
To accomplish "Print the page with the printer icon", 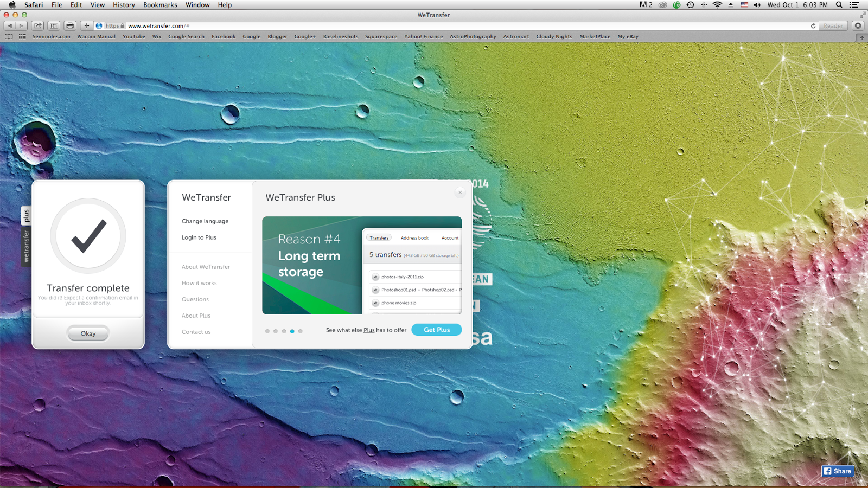I will pos(70,25).
